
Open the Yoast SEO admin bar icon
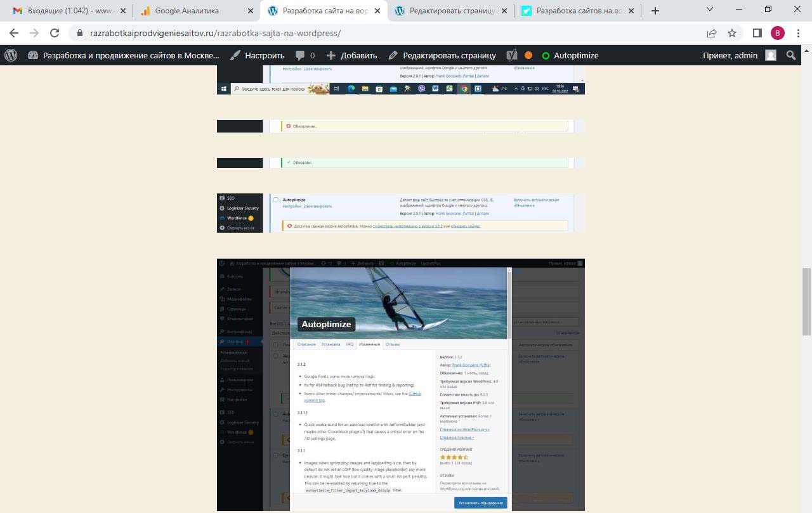click(x=512, y=55)
